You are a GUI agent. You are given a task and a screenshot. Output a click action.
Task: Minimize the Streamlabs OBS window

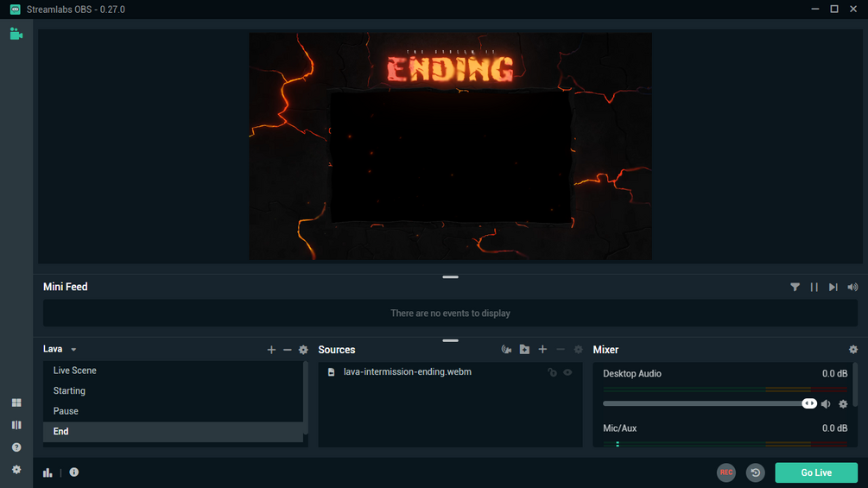(x=814, y=9)
